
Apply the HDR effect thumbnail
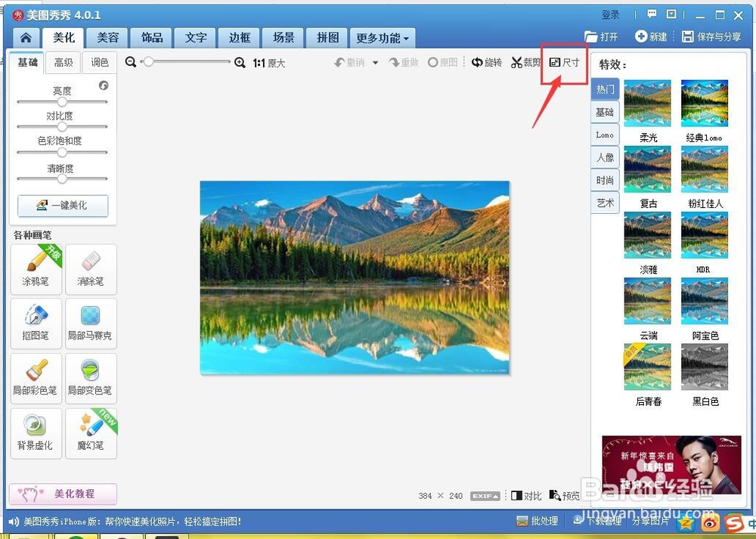pos(705,235)
